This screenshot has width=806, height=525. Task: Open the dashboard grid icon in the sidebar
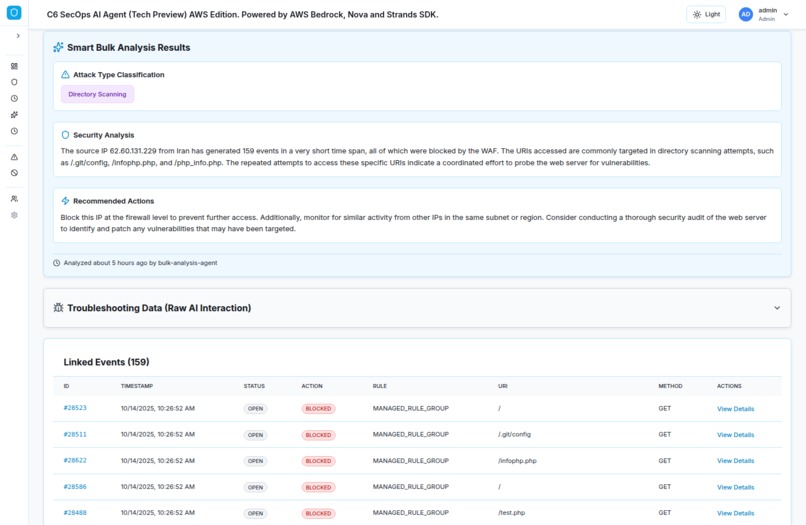[14, 66]
